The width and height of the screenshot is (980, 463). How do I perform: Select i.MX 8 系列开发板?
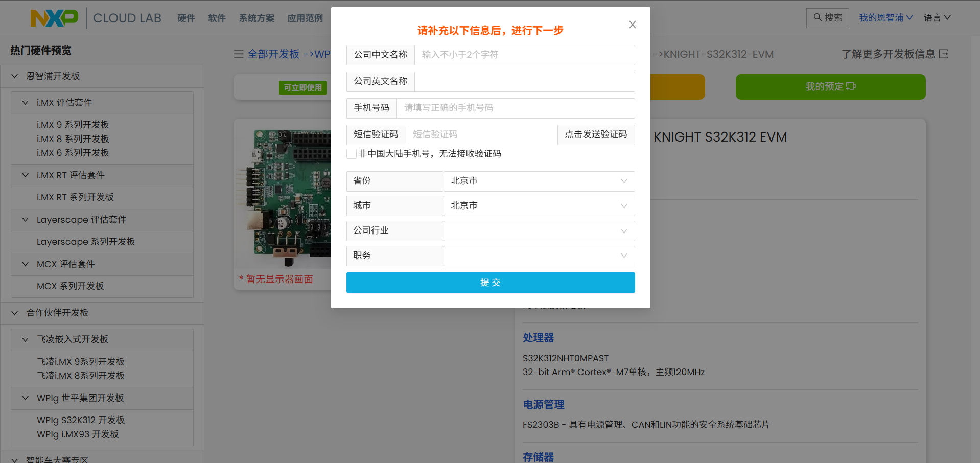73,139
